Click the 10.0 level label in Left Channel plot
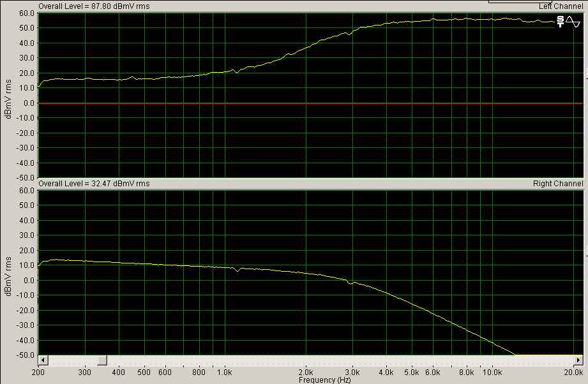588x384 pixels. pyautogui.click(x=28, y=88)
